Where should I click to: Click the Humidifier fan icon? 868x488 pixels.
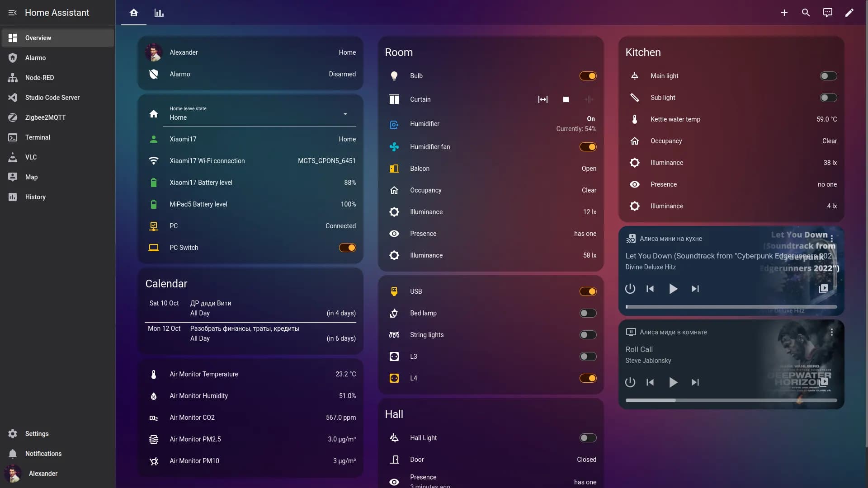pos(394,147)
